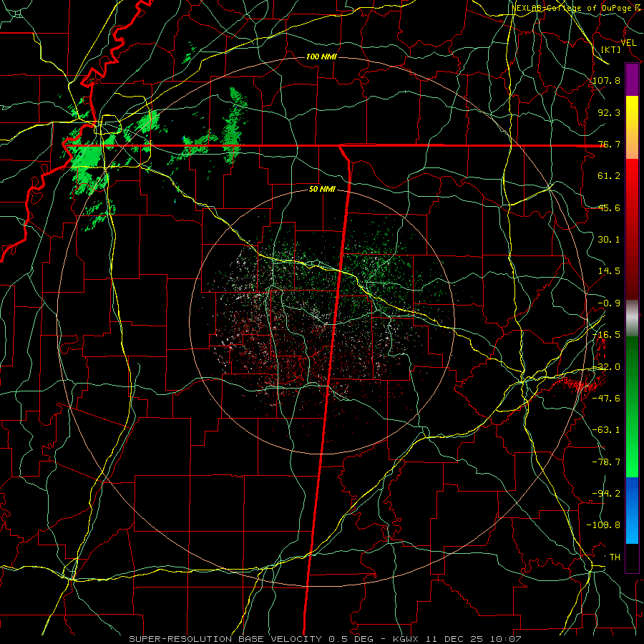Pick the purple segment of the velocity color bar
Screen dimensions: 644x644
[632, 80]
